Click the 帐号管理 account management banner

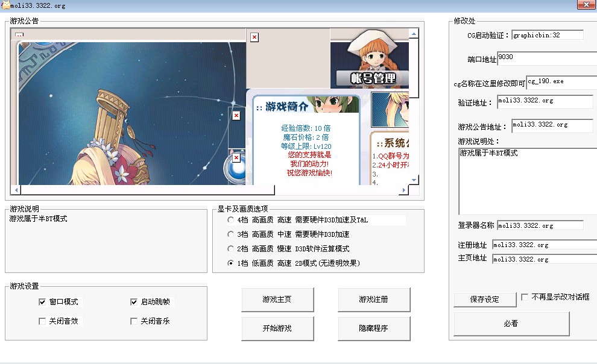pyautogui.click(x=373, y=78)
